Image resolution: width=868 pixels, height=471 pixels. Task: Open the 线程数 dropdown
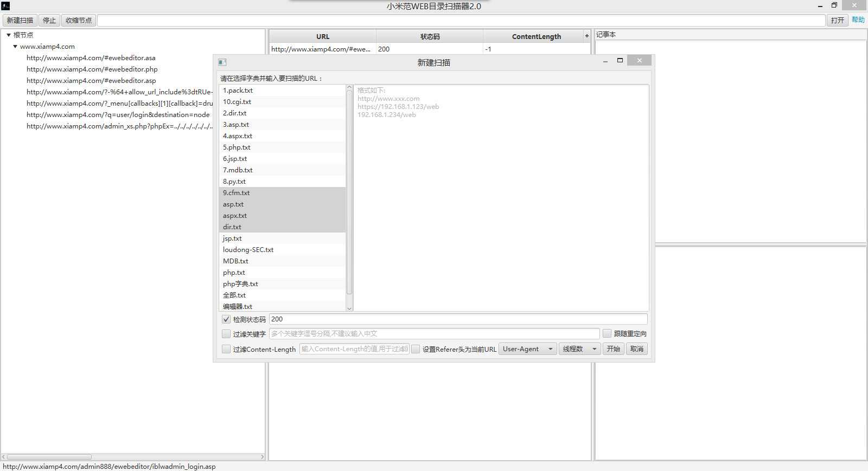pos(579,349)
